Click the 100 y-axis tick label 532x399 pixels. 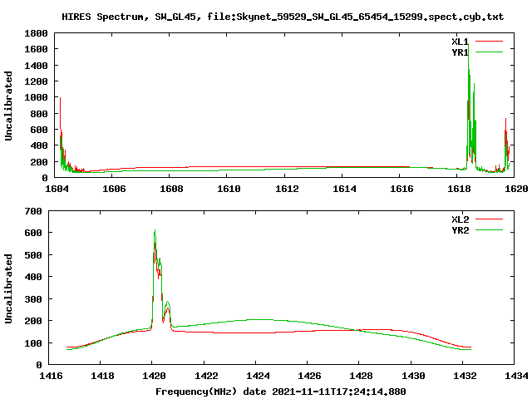tap(33, 343)
